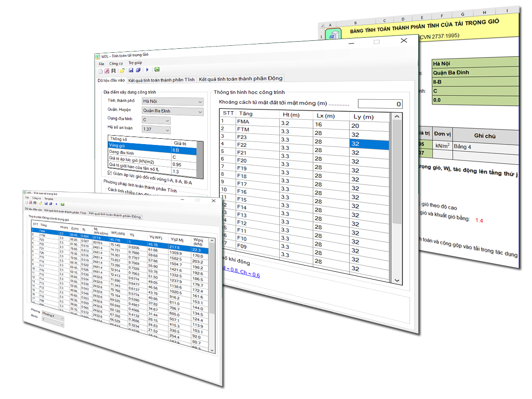
Task: Click Ghi chú header cell in Excel sheet
Action: pyautogui.click(x=485, y=136)
